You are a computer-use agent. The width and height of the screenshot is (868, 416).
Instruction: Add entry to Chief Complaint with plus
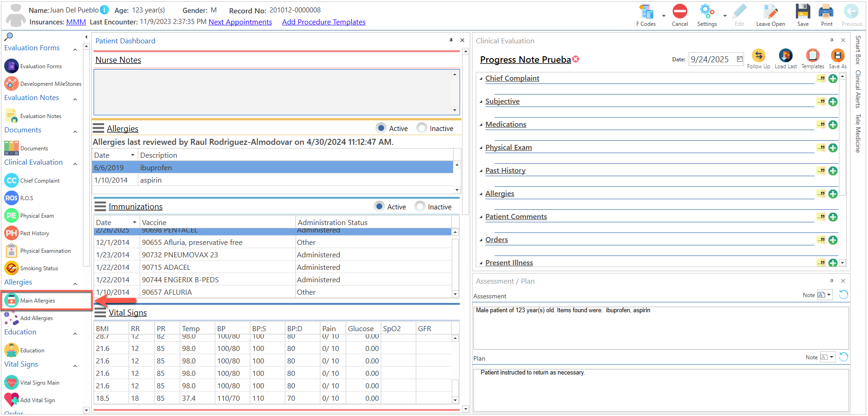click(833, 78)
